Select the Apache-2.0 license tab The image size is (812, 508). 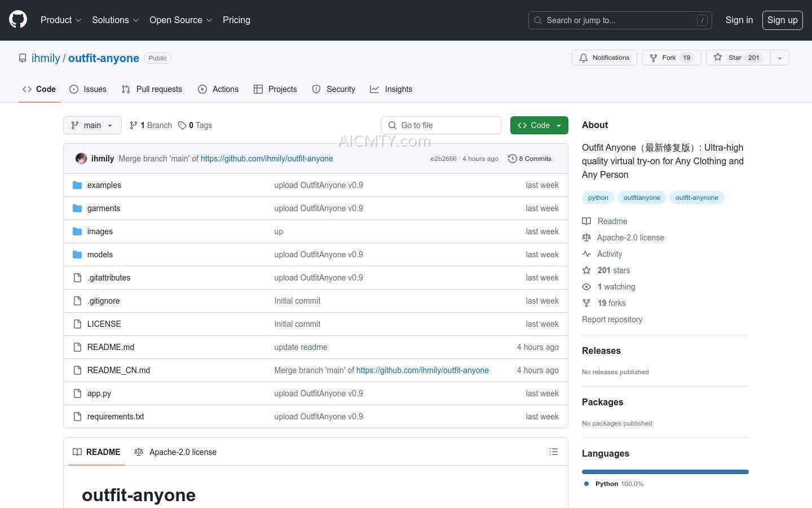(x=175, y=452)
